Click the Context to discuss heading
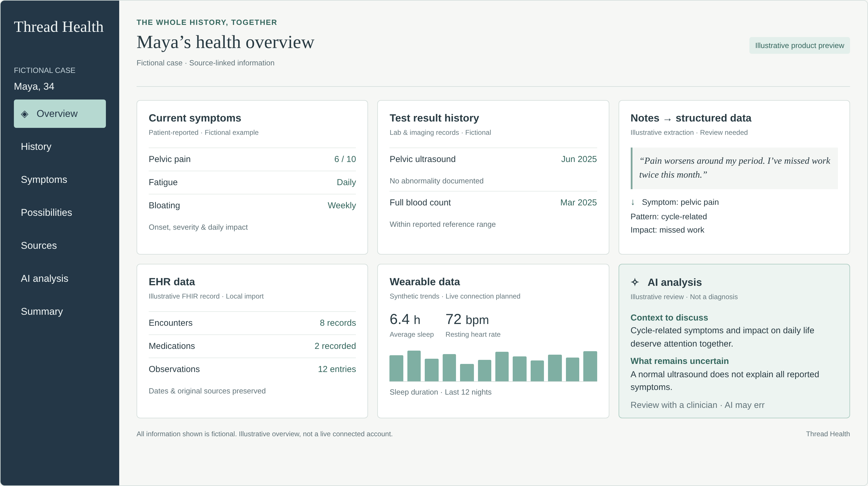This screenshot has height=486, width=868. point(669,318)
